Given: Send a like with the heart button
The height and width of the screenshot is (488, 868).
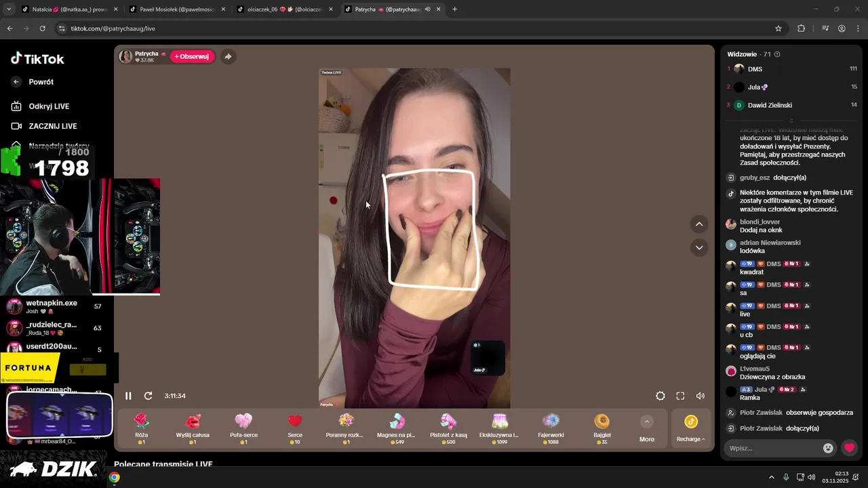Looking at the screenshot, I should [849, 448].
